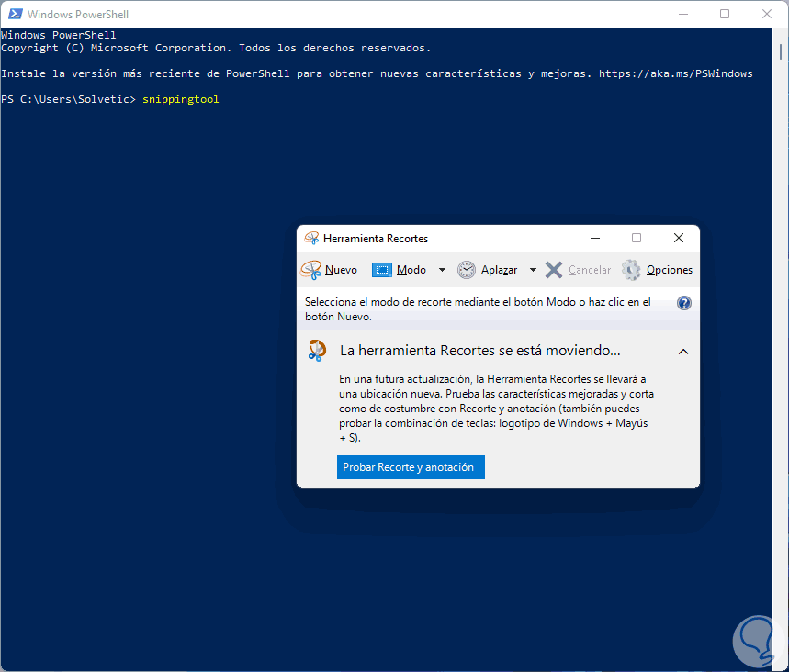Close the Herramienta Recortes window
Image resolution: width=789 pixels, height=672 pixels.
coord(679,238)
